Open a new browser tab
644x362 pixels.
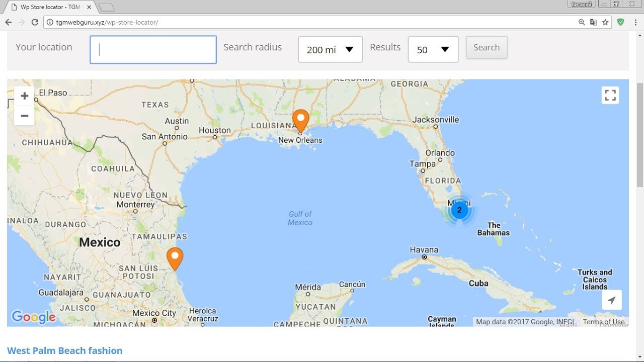[106, 7]
